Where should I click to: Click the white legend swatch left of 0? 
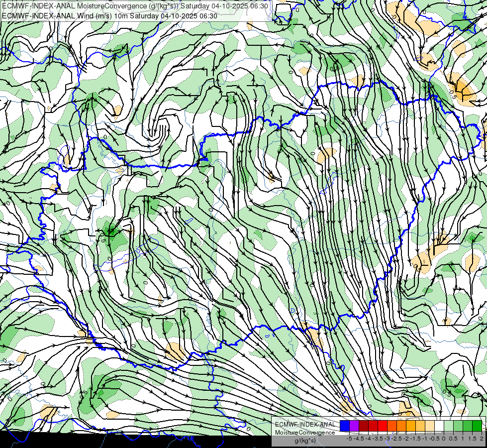pyautogui.click(x=439, y=426)
